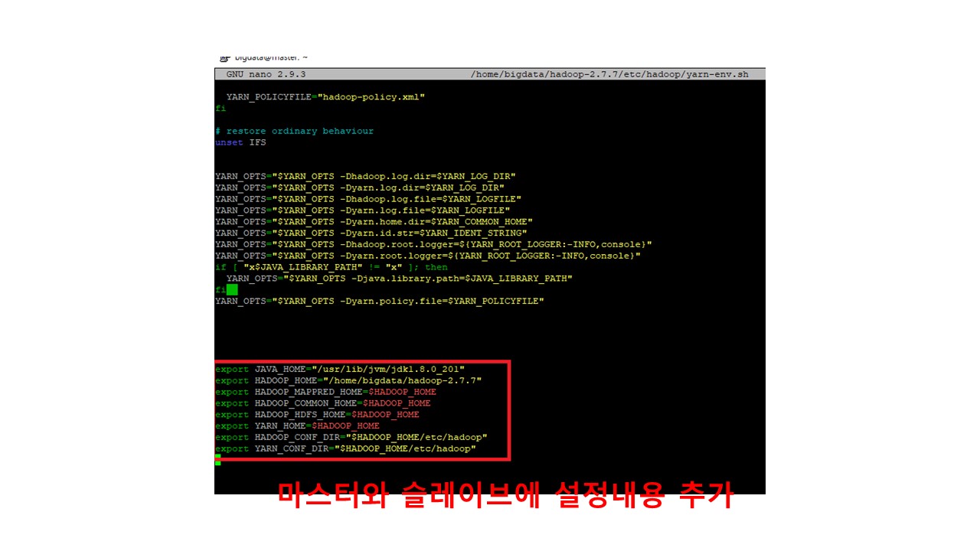Click the line with -Dyarn.log.file=$YARN_LOGFILE
The width and height of the screenshot is (980, 551).
pyautogui.click(x=363, y=210)
